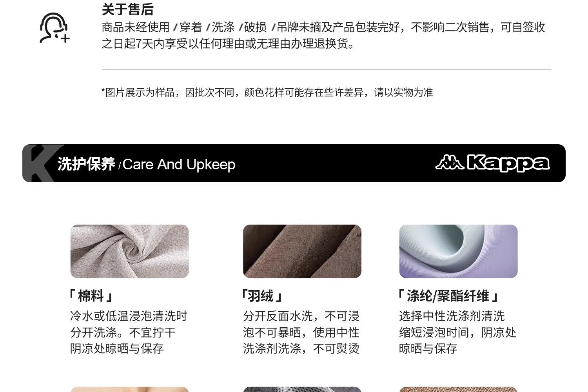
Task: Click the beige fabric image at the bottom left
Action: [x=129, y=389]
